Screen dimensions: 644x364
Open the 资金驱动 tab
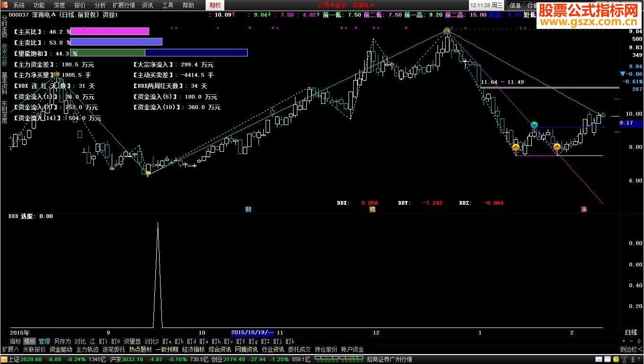pos(61,349)
